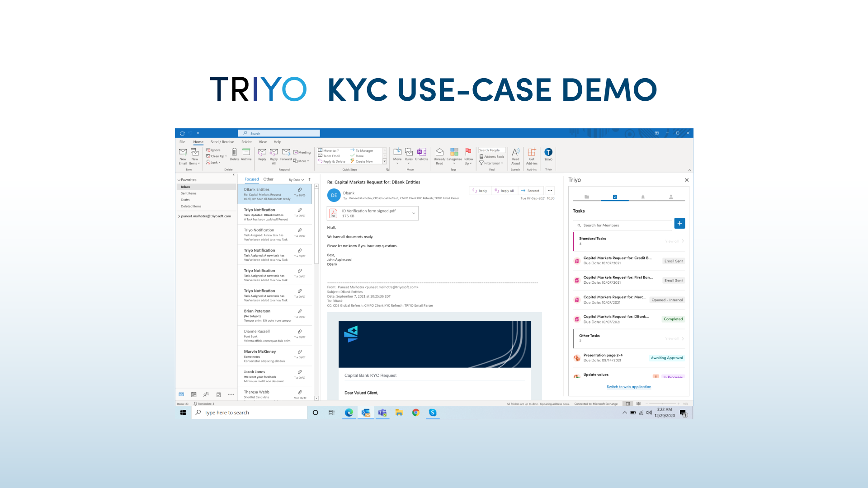Switch to Calendar view in navigation bar

point(193,394)
